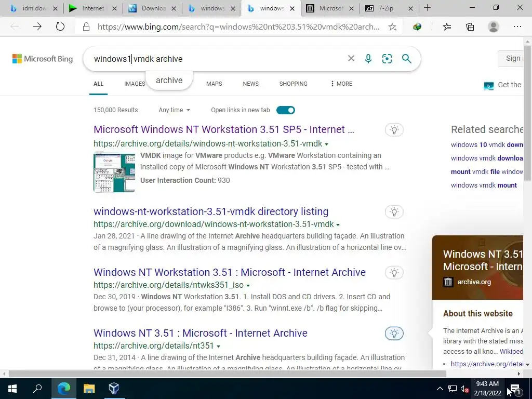Open the Collections icon
The image size is (532, 399).
[470, 27]
